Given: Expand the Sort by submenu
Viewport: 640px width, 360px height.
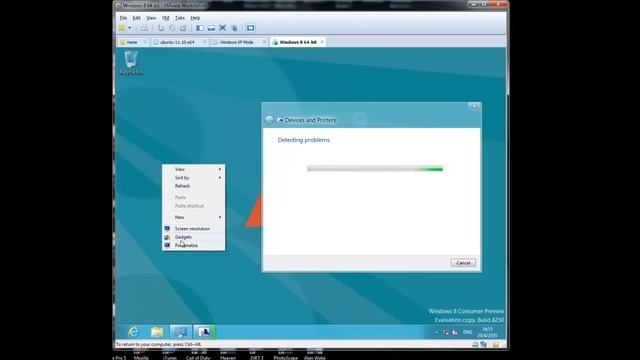Looking at the screenshot, I should point(193,178).
